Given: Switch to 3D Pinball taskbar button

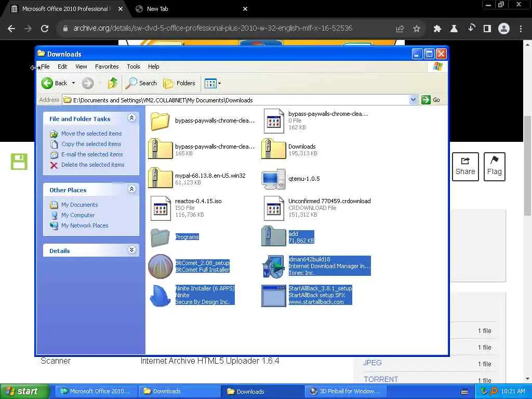Looking at the screenshot, I should click(345, 391).
